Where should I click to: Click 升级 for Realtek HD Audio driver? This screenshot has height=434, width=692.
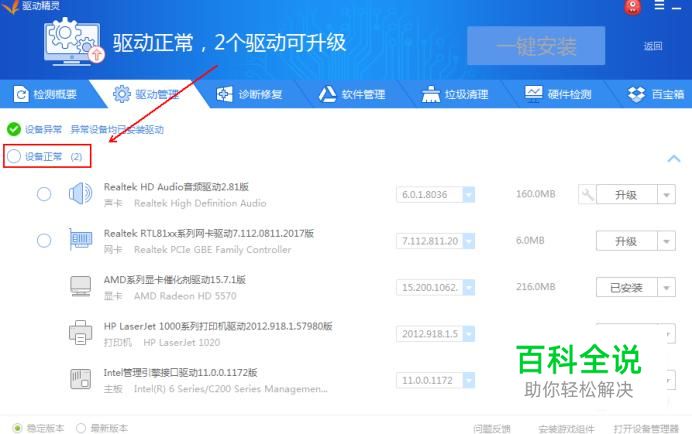[x=626, y=195]
